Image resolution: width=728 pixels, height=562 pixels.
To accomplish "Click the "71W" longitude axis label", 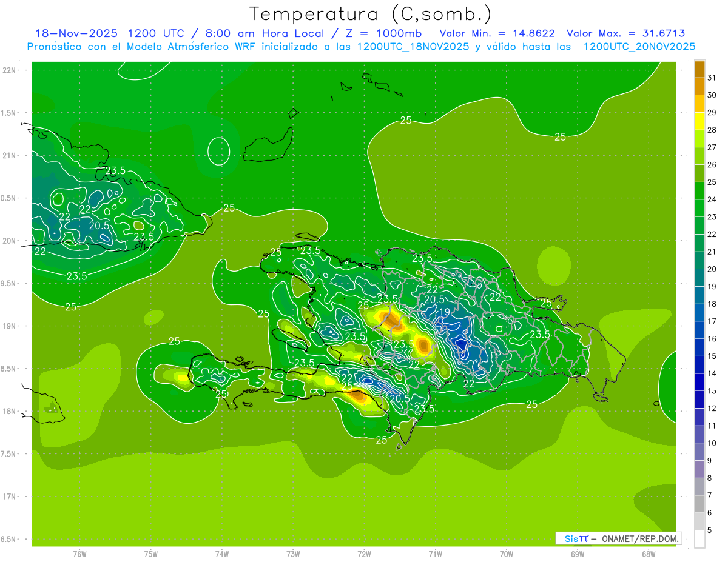I will [x=435, y=554].
